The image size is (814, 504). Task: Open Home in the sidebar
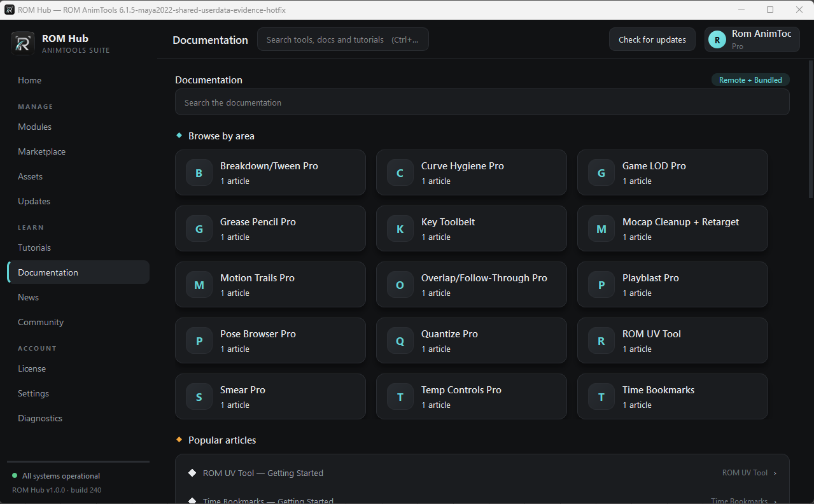78,80
